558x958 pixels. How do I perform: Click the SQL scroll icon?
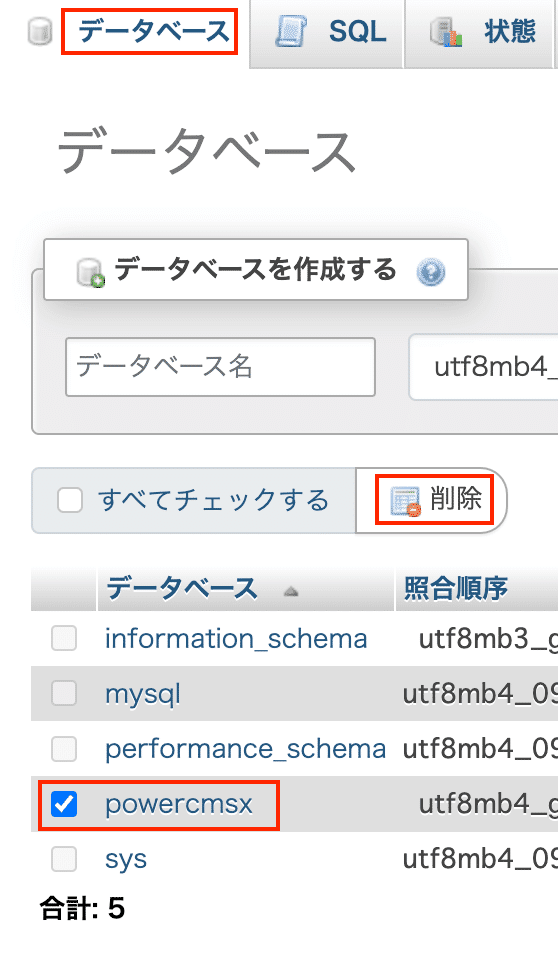coord(292,32)
